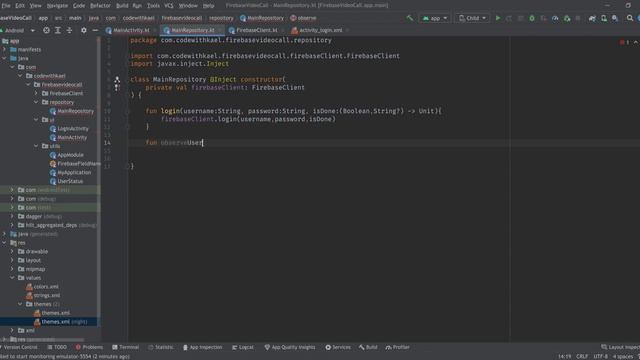Expand the manifests folder

coord(4,49)
